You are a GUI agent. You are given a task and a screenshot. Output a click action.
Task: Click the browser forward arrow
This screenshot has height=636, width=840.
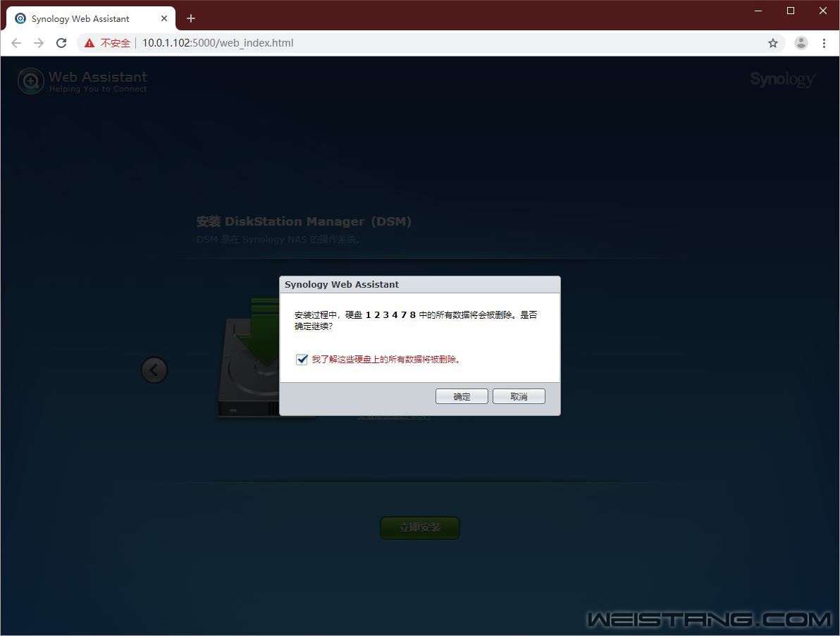pyautogui.click(x=39, y=43)
